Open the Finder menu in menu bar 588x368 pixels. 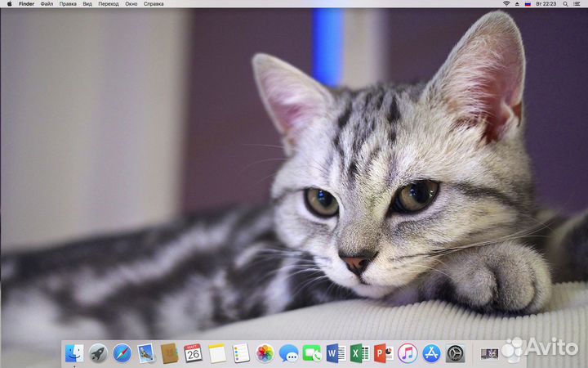[27, 4]
